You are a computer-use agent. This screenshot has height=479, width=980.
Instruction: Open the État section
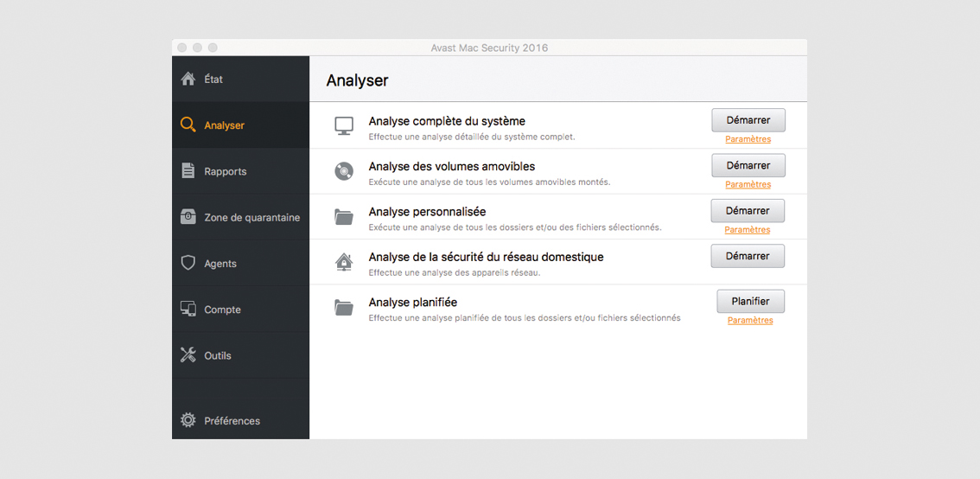(x=240, y=80)
